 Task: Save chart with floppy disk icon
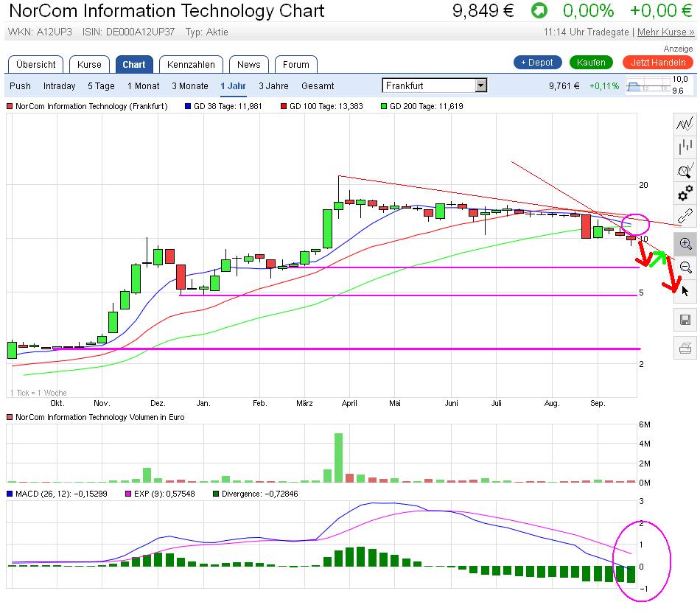[x=685, y=320]
